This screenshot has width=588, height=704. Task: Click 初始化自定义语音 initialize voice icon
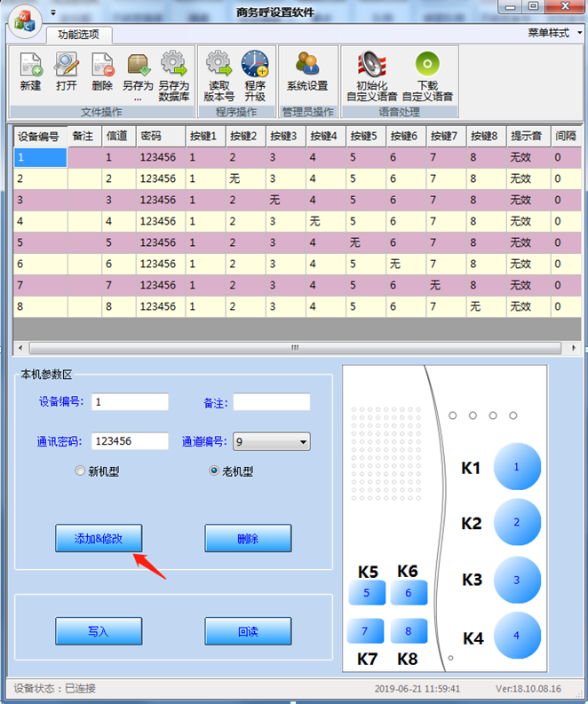(x=371, y=72)
